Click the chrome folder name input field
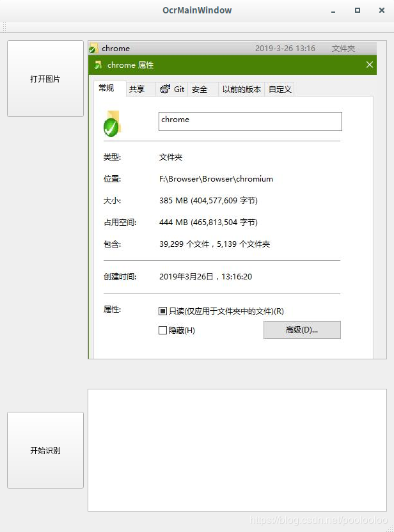The height and width of the screenshot is (532, 394). pyautogui.click(x=250, y=121)
